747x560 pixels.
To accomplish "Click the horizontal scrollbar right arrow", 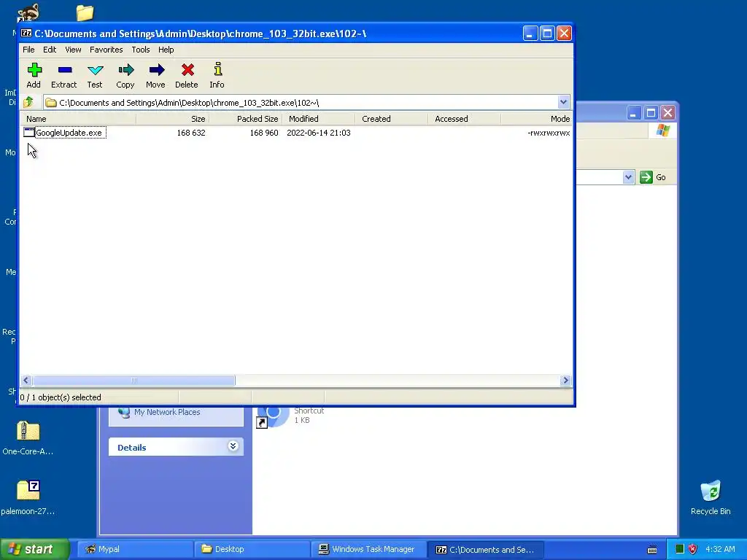I will [x=565, y=380].
